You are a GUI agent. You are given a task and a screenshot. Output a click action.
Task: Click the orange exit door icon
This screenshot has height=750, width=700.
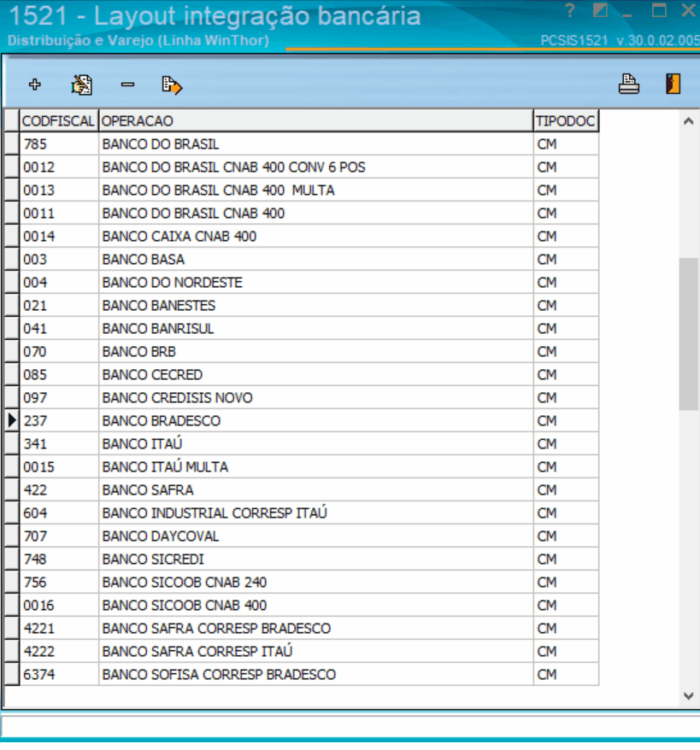673,84
